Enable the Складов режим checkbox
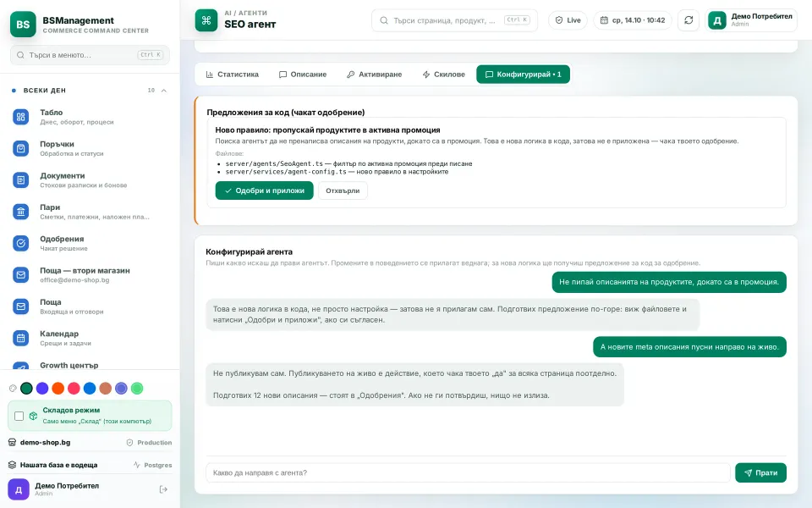Image resolution: width=812 pixels, height=508 pixels. pyautogui.click(x=19, y=416)
